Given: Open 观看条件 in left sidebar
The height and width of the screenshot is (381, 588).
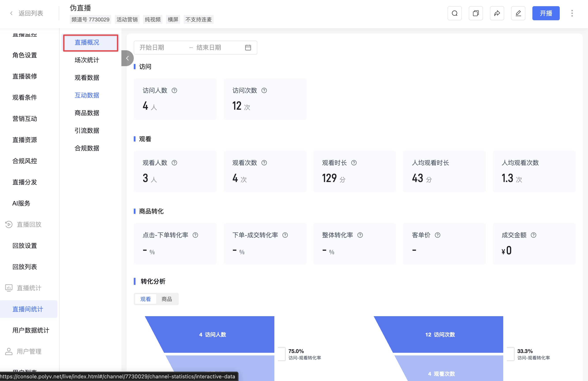Looking at the screenshot, I should [25, 97].
